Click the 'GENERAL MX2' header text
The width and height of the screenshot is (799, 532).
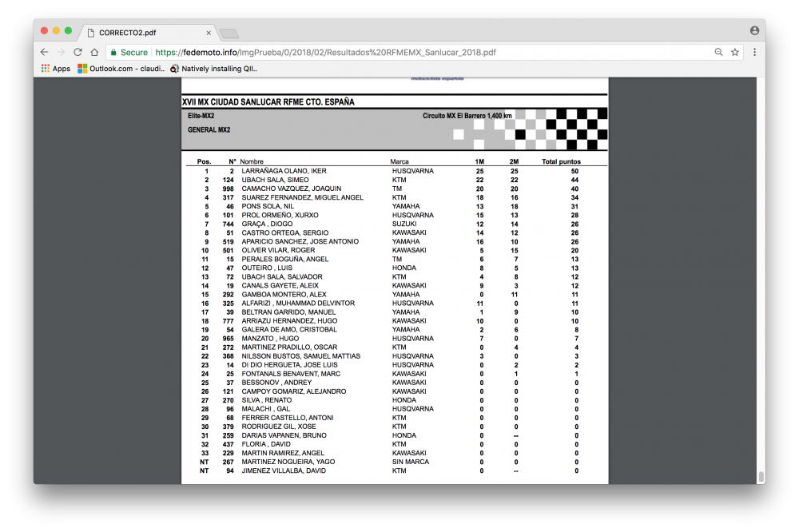[x=209, y=130]
